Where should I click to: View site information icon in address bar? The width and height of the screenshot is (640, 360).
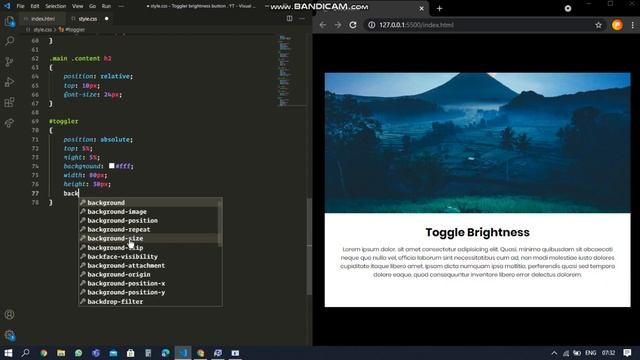coord(371,25)
